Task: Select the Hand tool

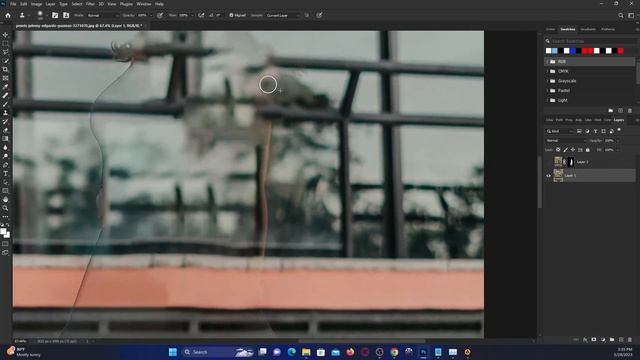Action: [x=5, y=200]
